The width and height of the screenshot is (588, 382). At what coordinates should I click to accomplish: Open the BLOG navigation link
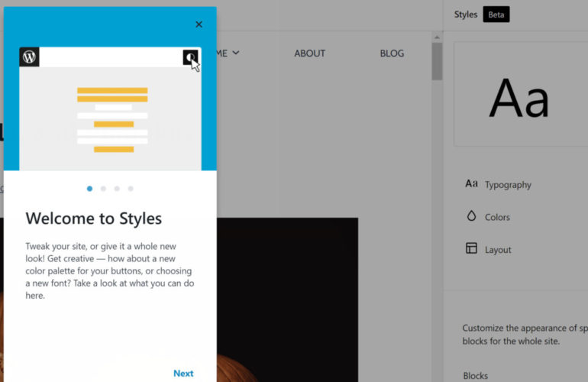click(392, 53)
